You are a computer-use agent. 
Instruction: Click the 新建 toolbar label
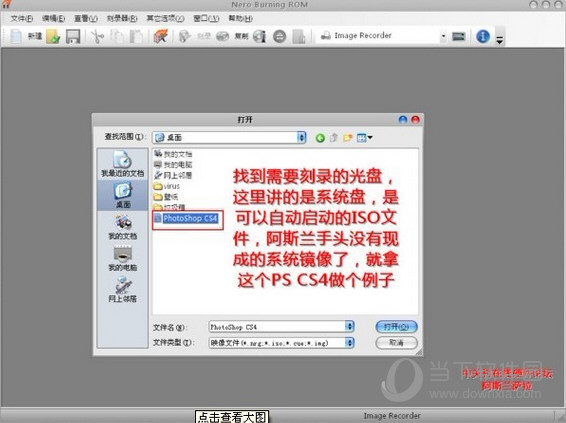pos(35,36)
